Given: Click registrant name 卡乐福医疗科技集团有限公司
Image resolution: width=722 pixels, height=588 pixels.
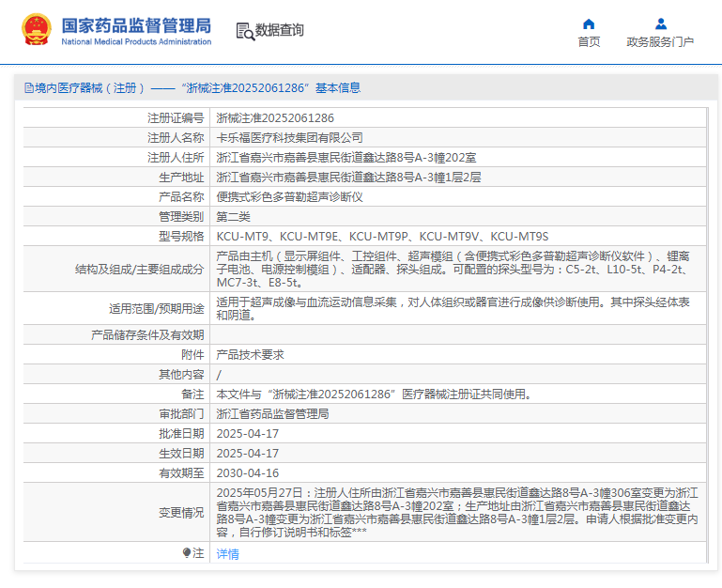Looking at the screenshot, I should click(x=289, y=138).
